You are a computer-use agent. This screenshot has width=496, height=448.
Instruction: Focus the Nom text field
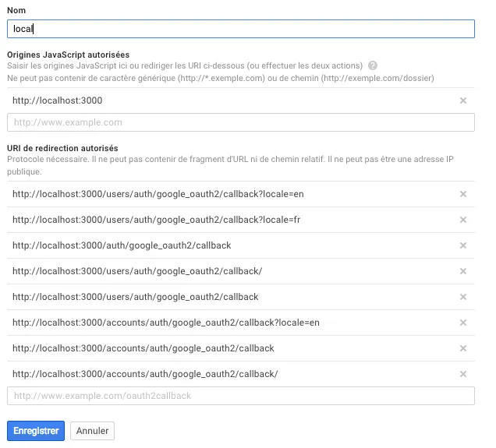pos(240,29)
